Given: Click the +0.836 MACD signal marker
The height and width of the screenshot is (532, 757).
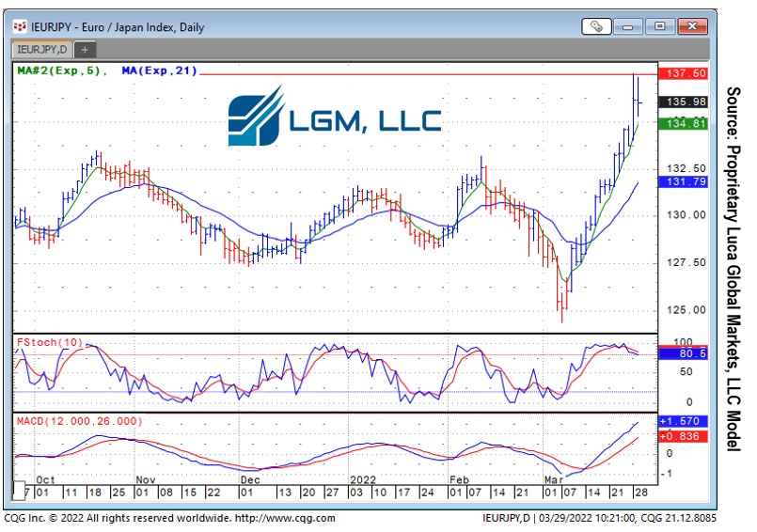Looking at the screenshot, I should coord(683,436).
